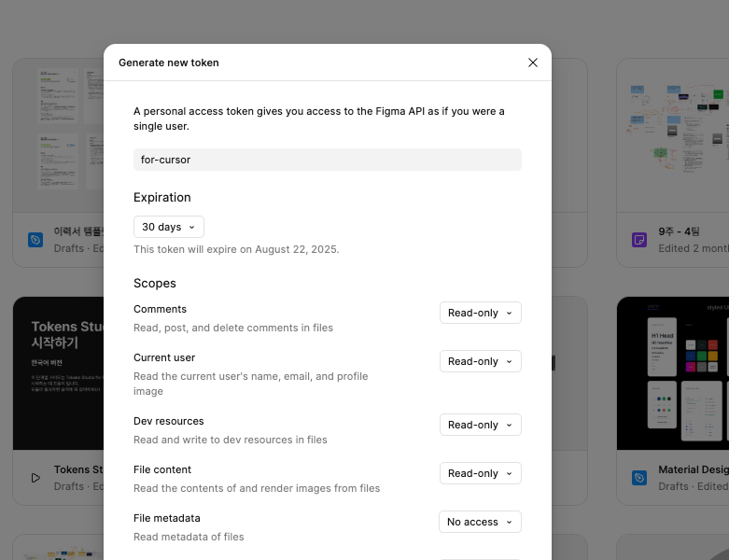Open the 이력서 템플릿 document thumbnail
The width and height of the screenshot is (729, 560).
(x=59, y=135)
